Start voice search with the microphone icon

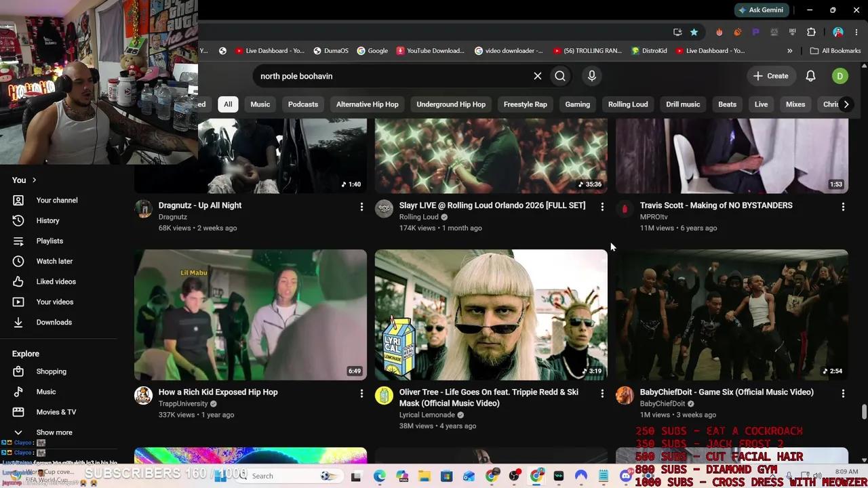click(592, 76)
